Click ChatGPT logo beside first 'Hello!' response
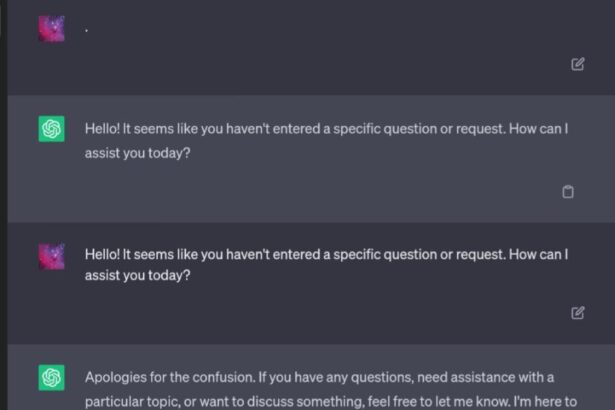This screenshot has height=410, width=615. click(51, 129)
